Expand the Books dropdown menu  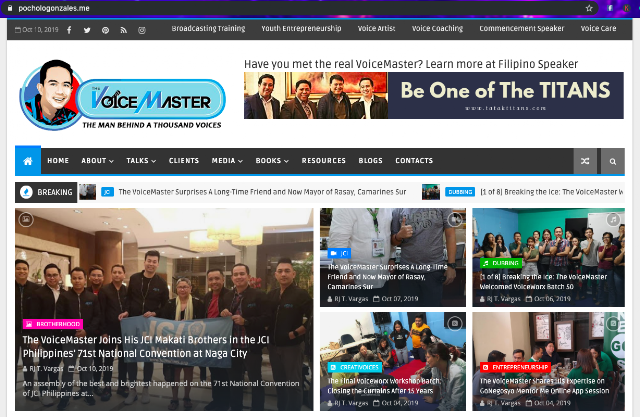point(272,161)
